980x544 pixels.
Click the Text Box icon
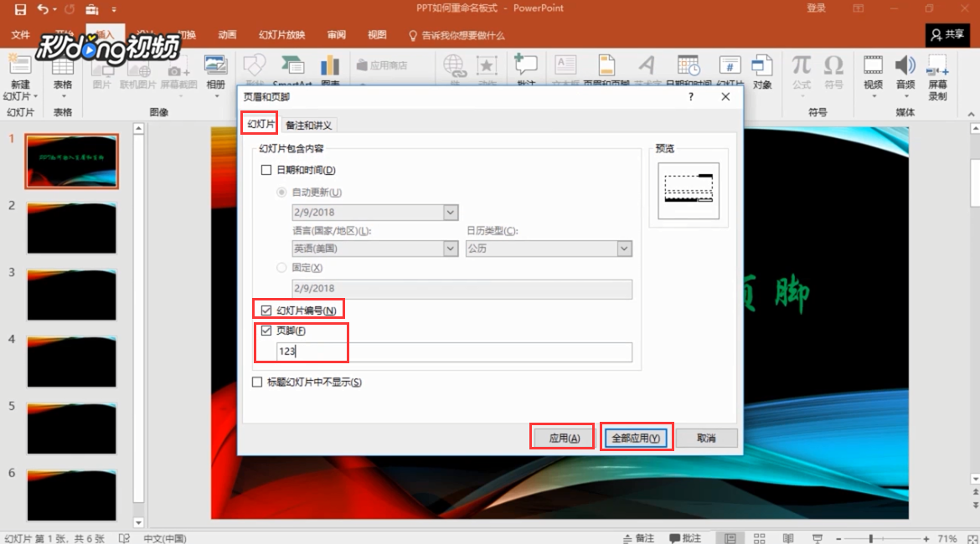coord(565,65)
